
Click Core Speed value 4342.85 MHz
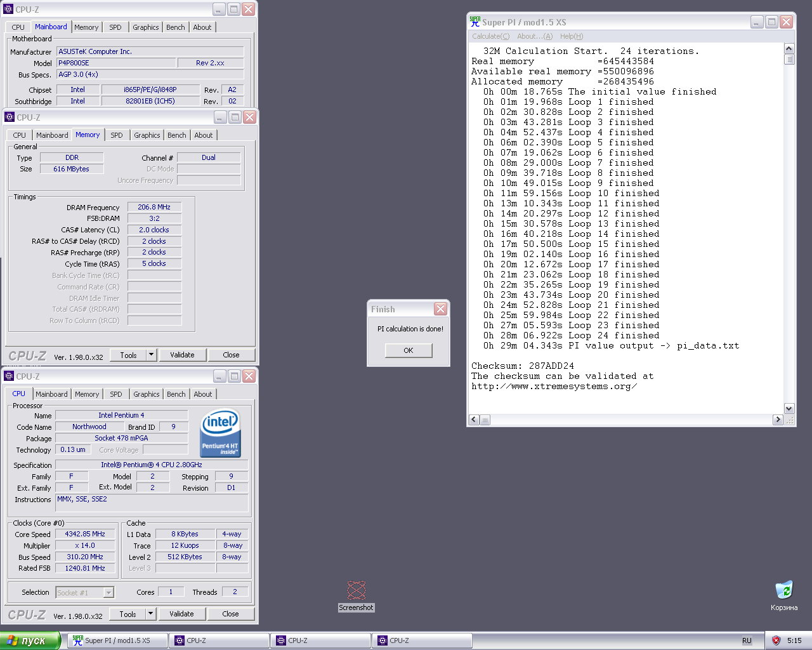(85, 534)
